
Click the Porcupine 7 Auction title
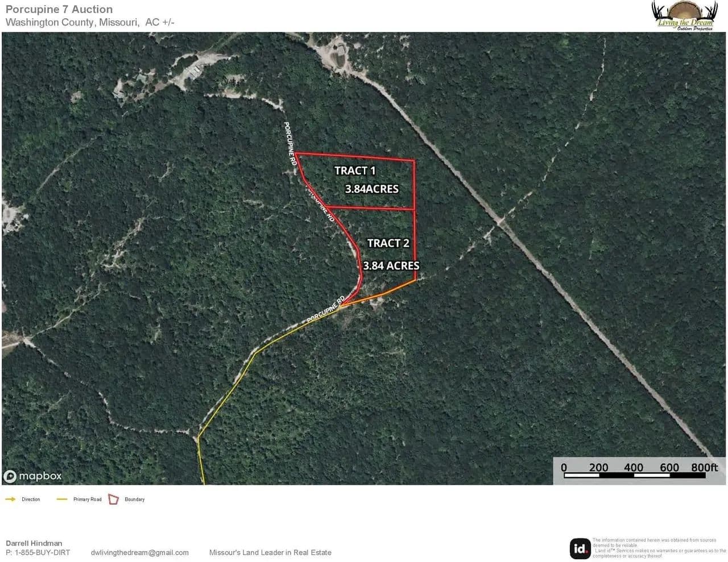point(59,9)
